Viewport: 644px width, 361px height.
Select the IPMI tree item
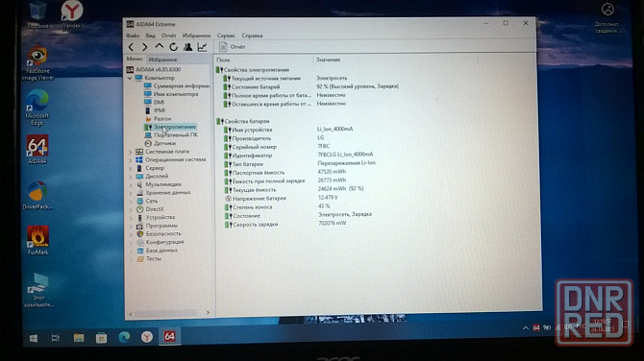(155, 110)
